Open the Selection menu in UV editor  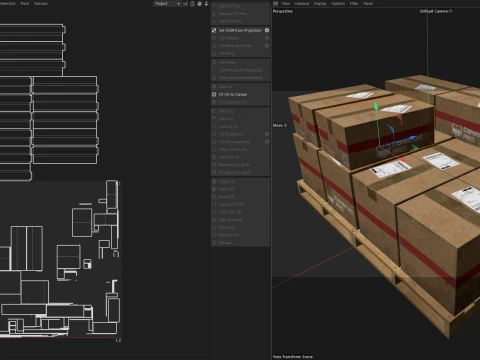tap(7, 4)
